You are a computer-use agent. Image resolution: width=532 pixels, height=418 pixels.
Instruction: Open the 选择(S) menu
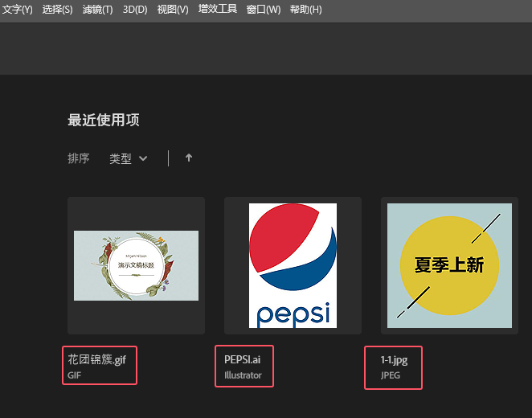[x=57, y=9]
